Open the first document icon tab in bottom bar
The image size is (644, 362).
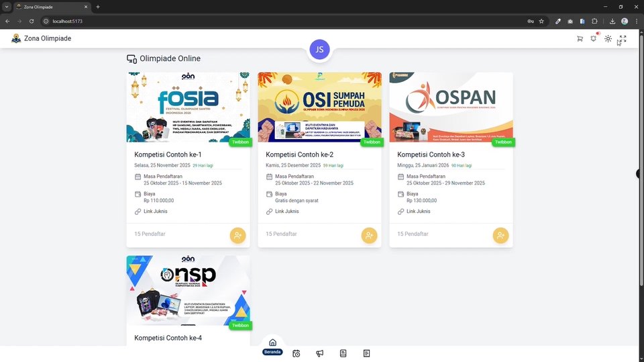[343, 353]
